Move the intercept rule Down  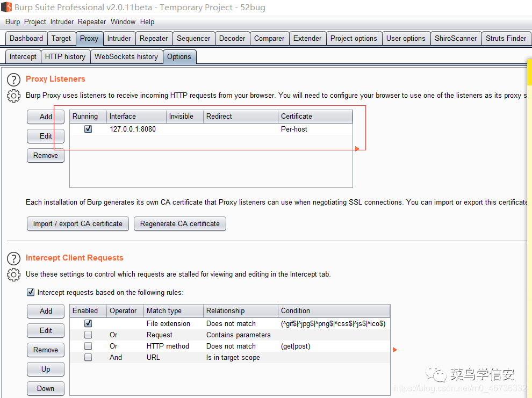(x=46, y=388)
